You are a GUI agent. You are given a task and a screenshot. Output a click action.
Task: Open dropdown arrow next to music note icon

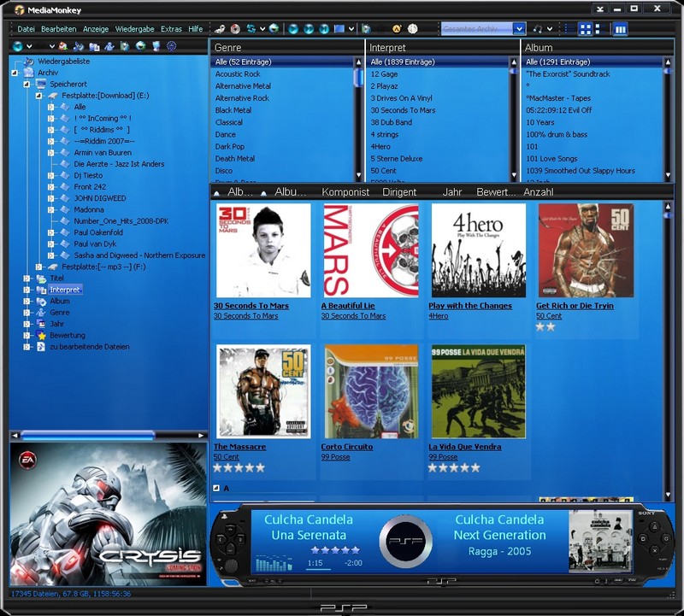pyautogui.click(x=550, y=29)
